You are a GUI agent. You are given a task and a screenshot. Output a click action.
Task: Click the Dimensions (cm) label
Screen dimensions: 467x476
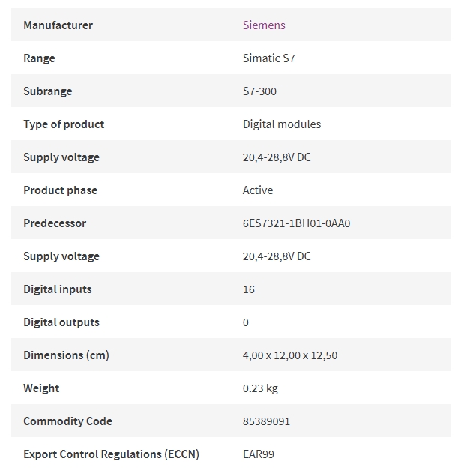coord(66,355)
